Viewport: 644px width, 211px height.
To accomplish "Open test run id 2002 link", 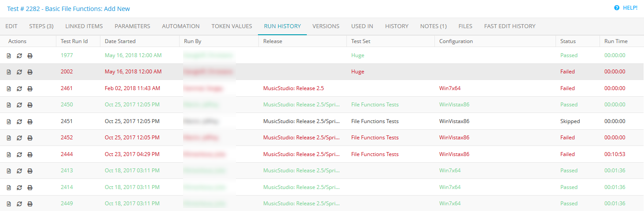I will (x=67, y=72).
